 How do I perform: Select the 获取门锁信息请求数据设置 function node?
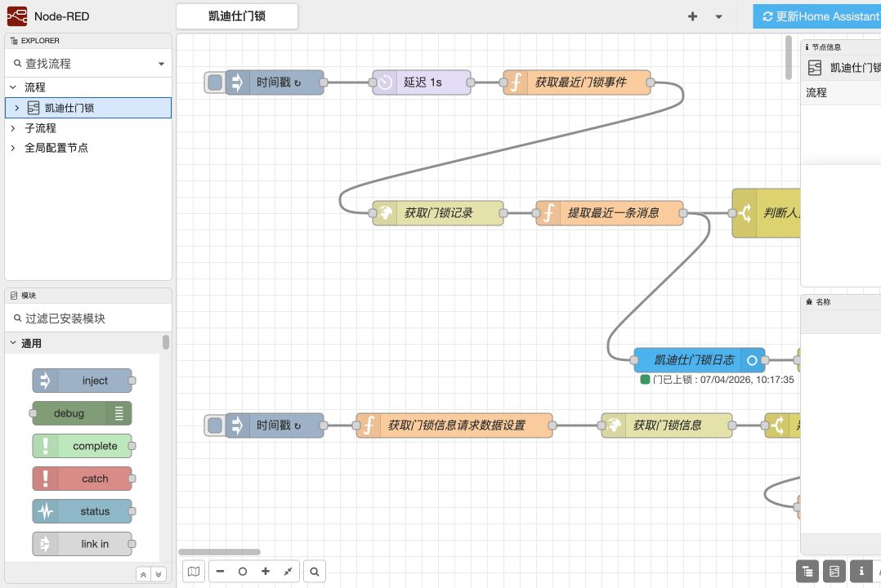[454, 425]
